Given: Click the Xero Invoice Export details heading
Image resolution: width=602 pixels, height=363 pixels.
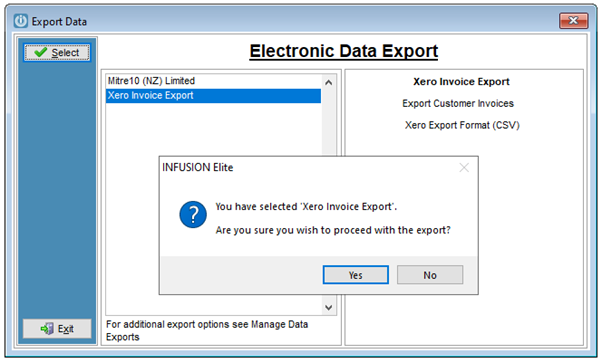Looking at the screenshot, I should (461, 82).
